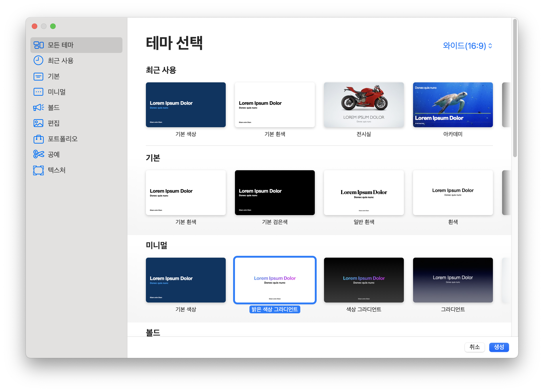544x392 pixels.
Task: Open the 기본 category icon
Action: (x=38, y=76)
